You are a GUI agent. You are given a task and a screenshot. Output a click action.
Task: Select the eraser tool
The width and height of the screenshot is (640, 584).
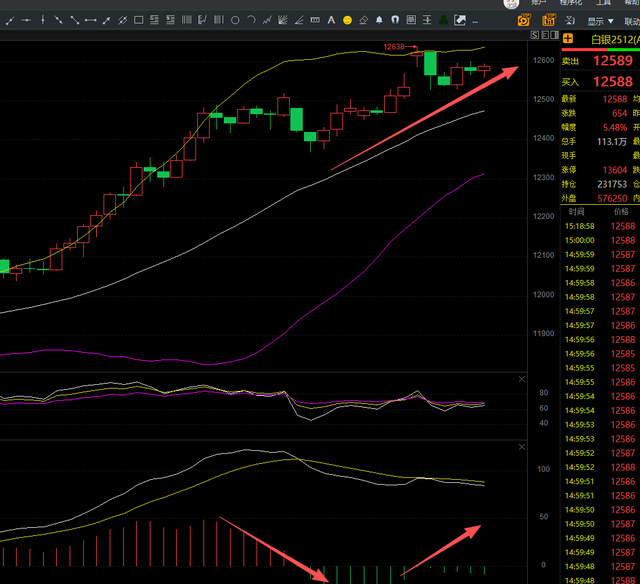(x=363, y=20)
